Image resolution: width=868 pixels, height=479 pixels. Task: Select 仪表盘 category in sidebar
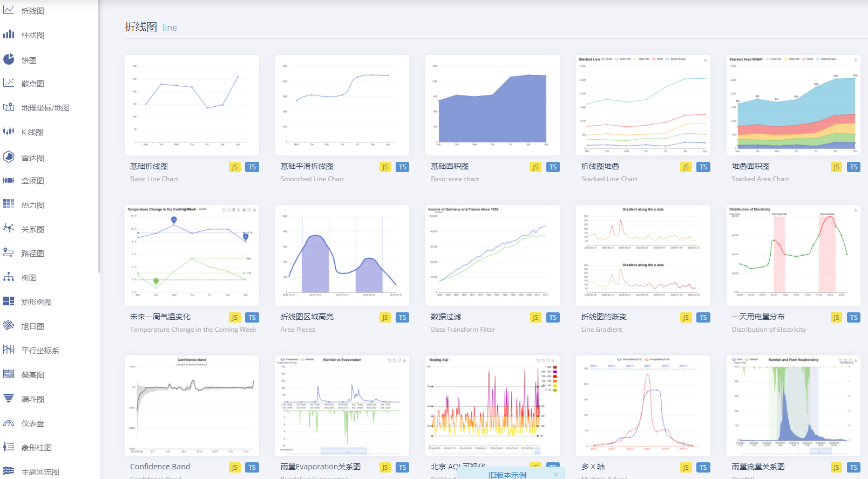coord(32,423)
